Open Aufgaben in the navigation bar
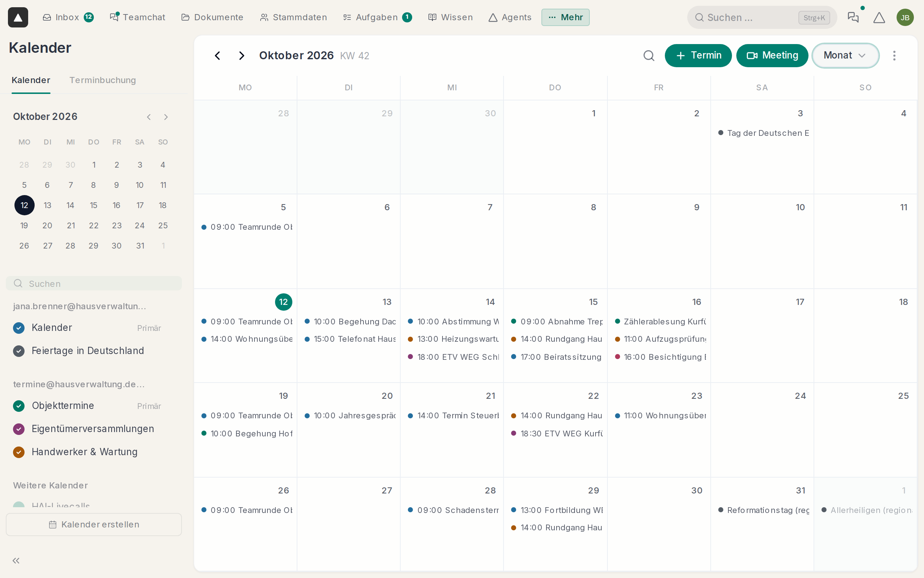Screen dimensions: 924x578 [377, 17]
